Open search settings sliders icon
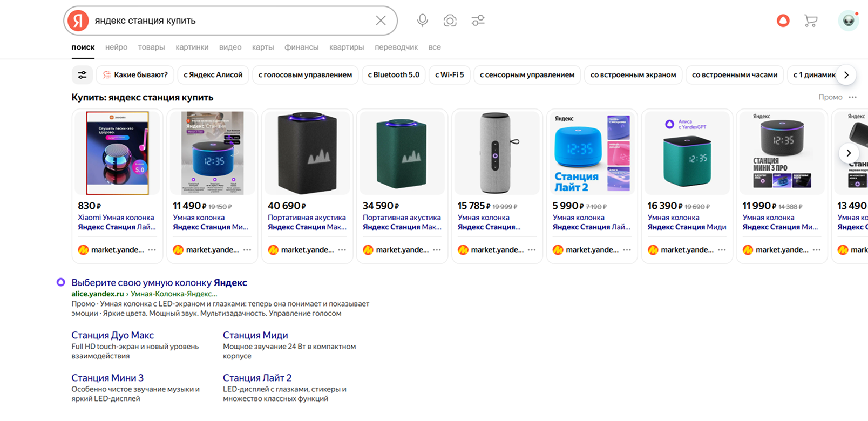This screenshot has height=421, width=868. 478,21
